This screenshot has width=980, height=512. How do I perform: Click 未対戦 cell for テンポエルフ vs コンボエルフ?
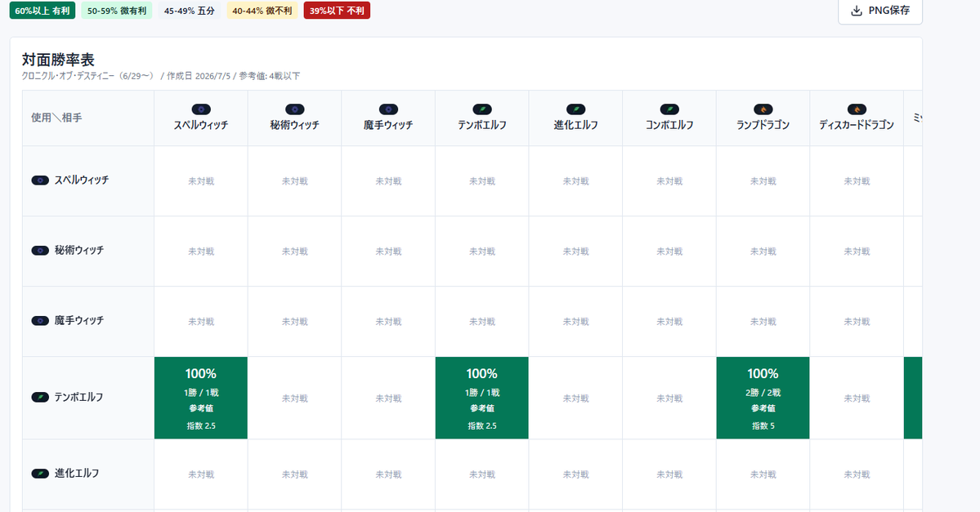[x=669, y=398]
